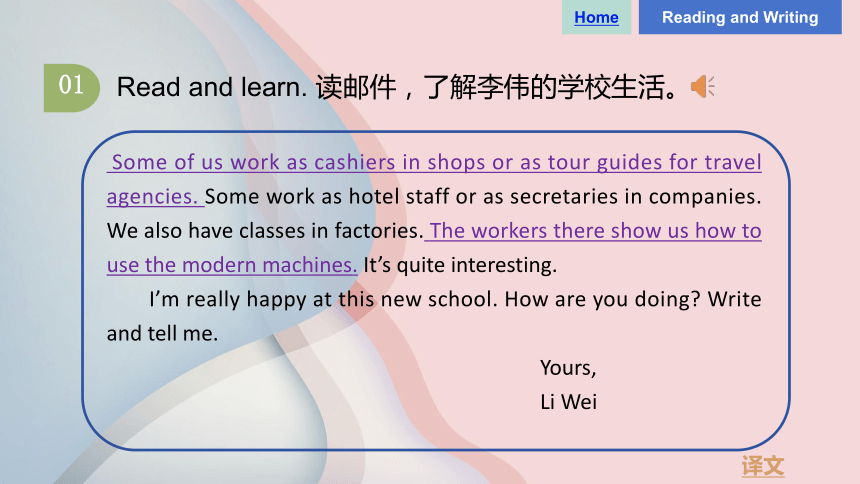This screenshot has height=484, width=860.
Task: Click 'We also have classes in factories.'
Action: 265,231
